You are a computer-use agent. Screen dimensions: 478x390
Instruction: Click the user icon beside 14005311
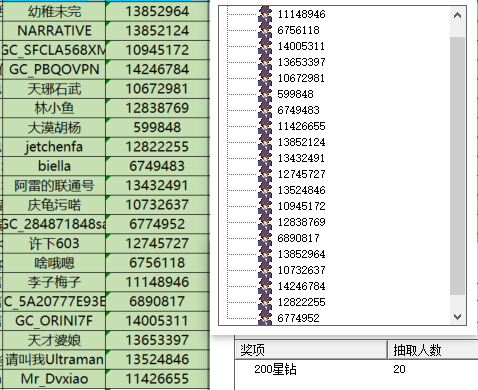coord(265,46)
